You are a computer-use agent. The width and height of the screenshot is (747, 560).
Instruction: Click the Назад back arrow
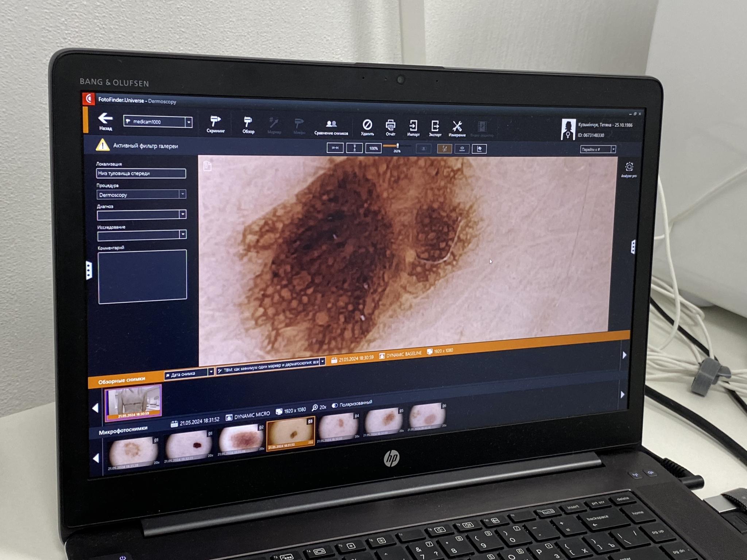pyautogui.click(x=105, y=119)
